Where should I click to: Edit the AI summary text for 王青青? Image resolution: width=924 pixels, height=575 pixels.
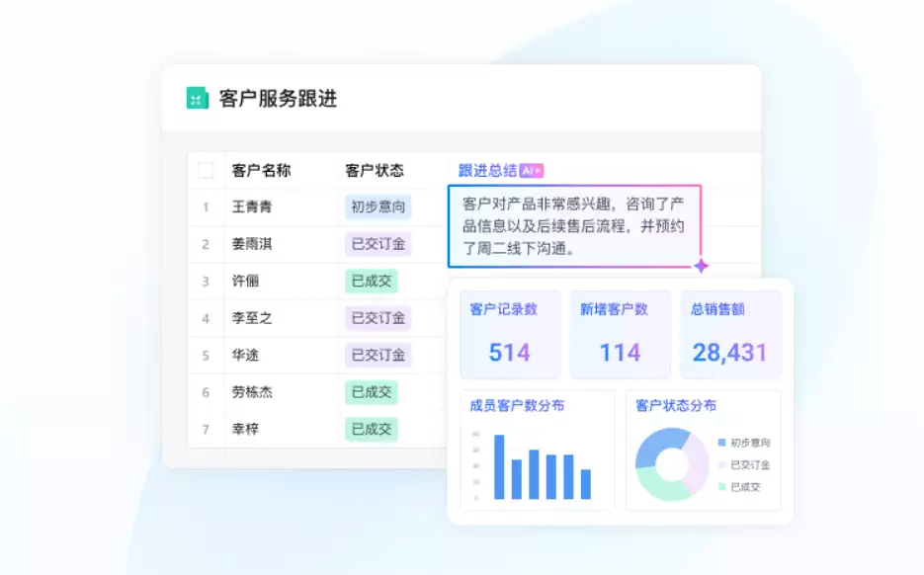574,224
